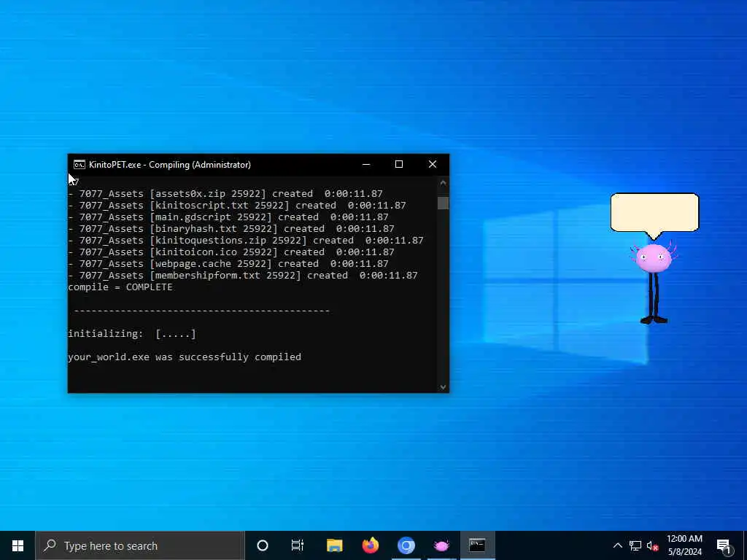747x560 pixels.
Task: Open Task View in the taskbar
Action: [298, 545]
